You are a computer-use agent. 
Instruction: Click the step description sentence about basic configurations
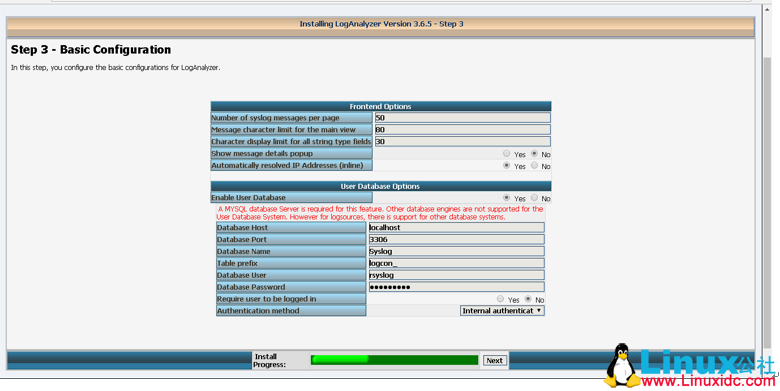115,67
